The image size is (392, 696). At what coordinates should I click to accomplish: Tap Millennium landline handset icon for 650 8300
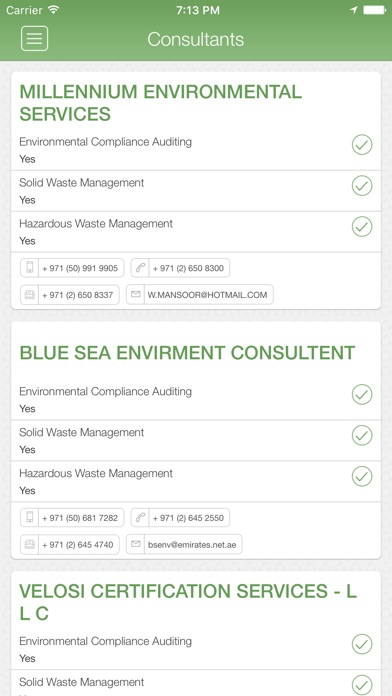tap(140, 268)
